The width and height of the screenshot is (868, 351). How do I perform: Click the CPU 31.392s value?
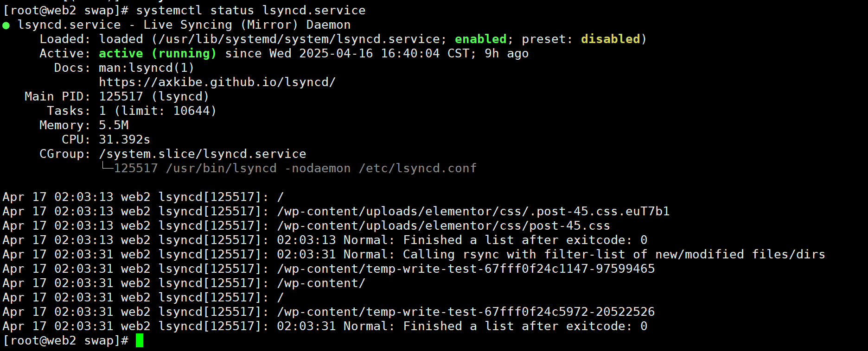(x=124, y=139)
